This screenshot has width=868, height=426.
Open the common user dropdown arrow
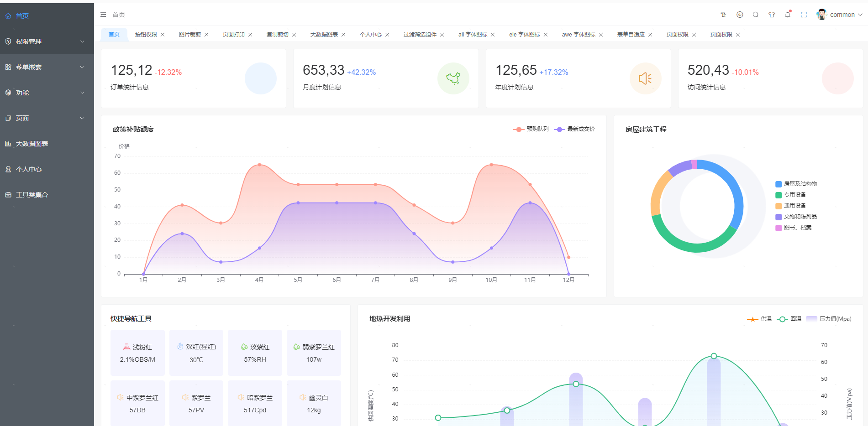tap(860, 15)
